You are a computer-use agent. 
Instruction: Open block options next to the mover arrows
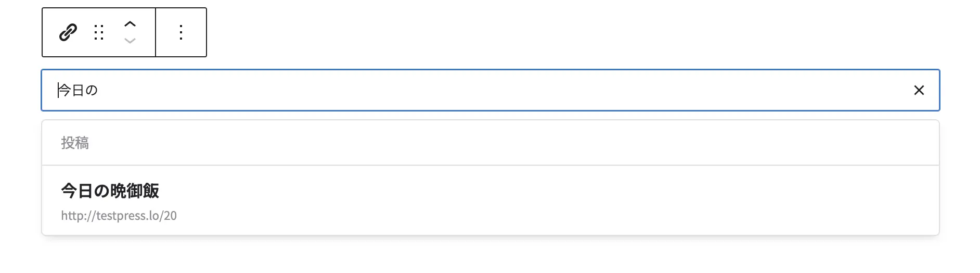tap(181, 32)
